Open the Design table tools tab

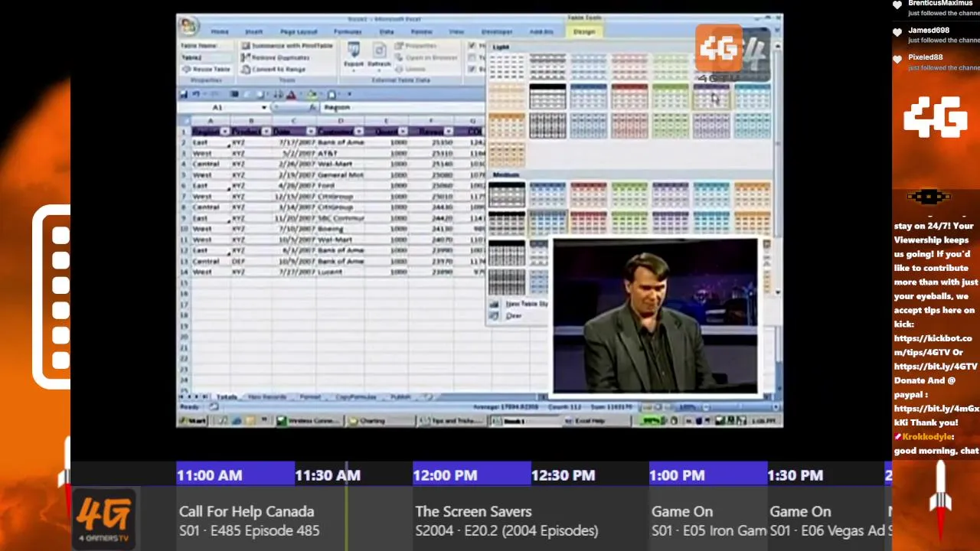584,31
